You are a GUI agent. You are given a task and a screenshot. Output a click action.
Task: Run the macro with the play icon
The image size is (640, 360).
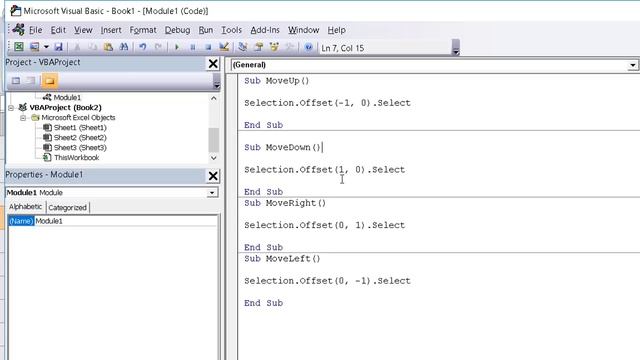pyautogui.click(x=177, y=47)
